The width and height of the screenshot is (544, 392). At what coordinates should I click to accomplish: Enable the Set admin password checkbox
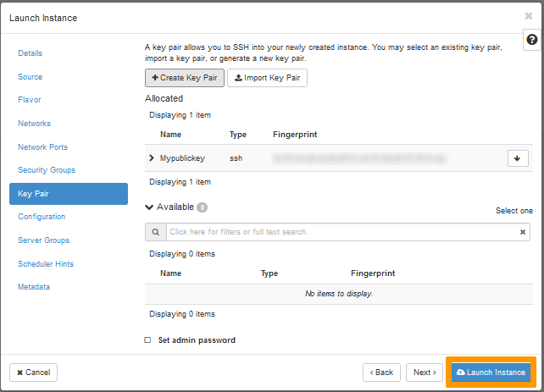point(147,340)
